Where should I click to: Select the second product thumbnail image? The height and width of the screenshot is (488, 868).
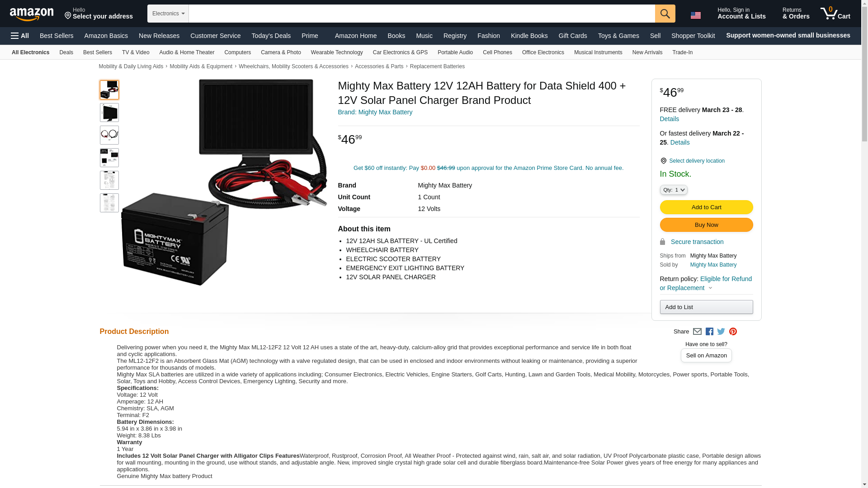point(109,113)
